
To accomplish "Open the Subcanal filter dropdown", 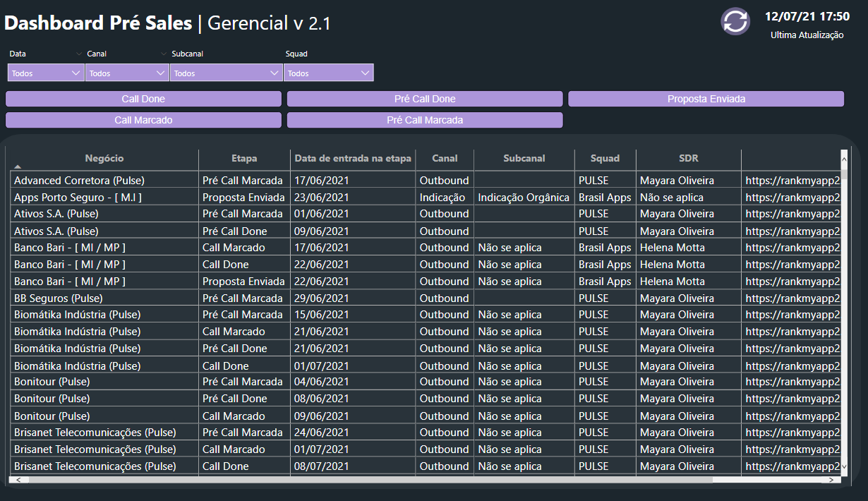I will pyautogui.click(x=226, y=73).
